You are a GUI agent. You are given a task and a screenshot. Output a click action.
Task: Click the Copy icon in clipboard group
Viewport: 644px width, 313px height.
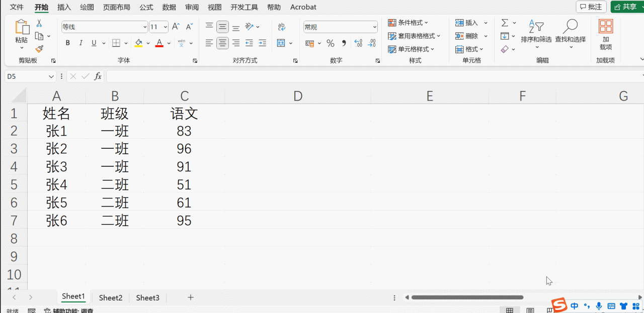pyautogui.click(x=39, y=36)
